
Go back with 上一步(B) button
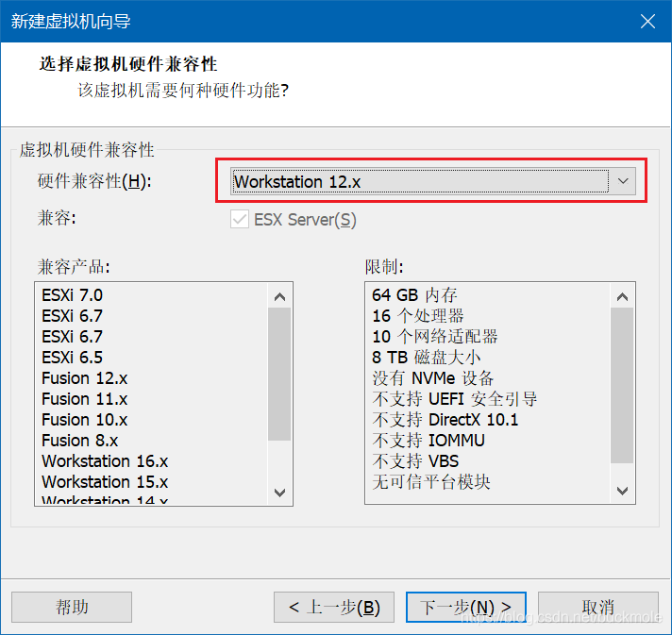(x=334, y=607)
